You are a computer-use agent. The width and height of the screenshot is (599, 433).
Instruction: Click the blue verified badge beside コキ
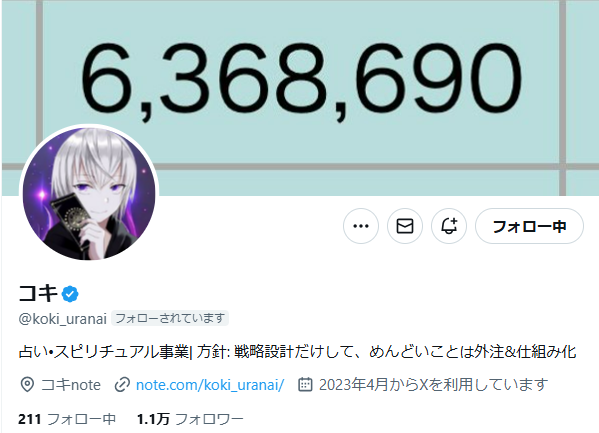point(70,294)
